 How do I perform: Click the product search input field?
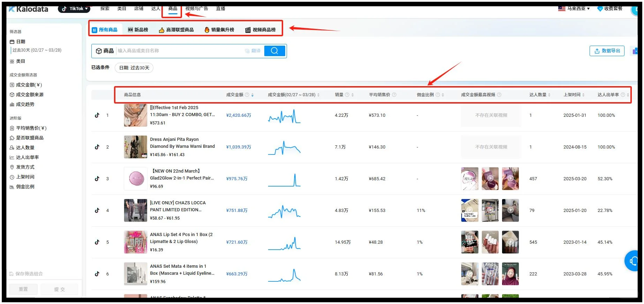(x=180, y=51)
